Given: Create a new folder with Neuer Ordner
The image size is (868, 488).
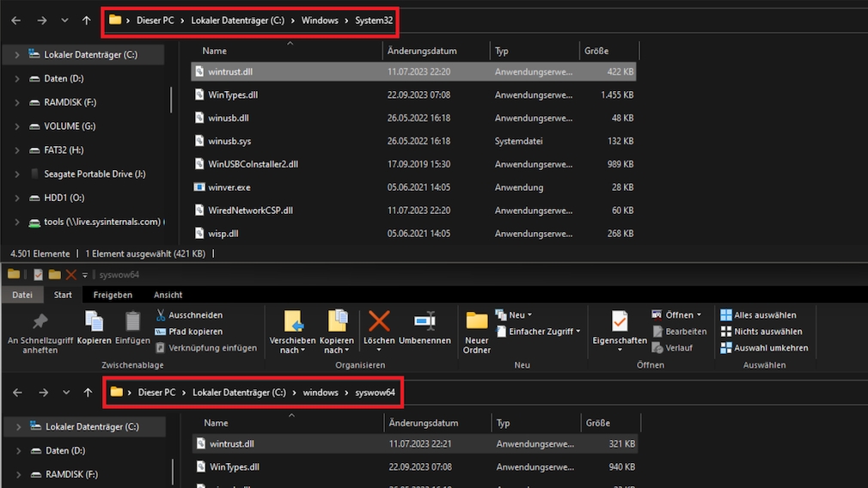Looking at the screenshot, I should coord(477,331).
